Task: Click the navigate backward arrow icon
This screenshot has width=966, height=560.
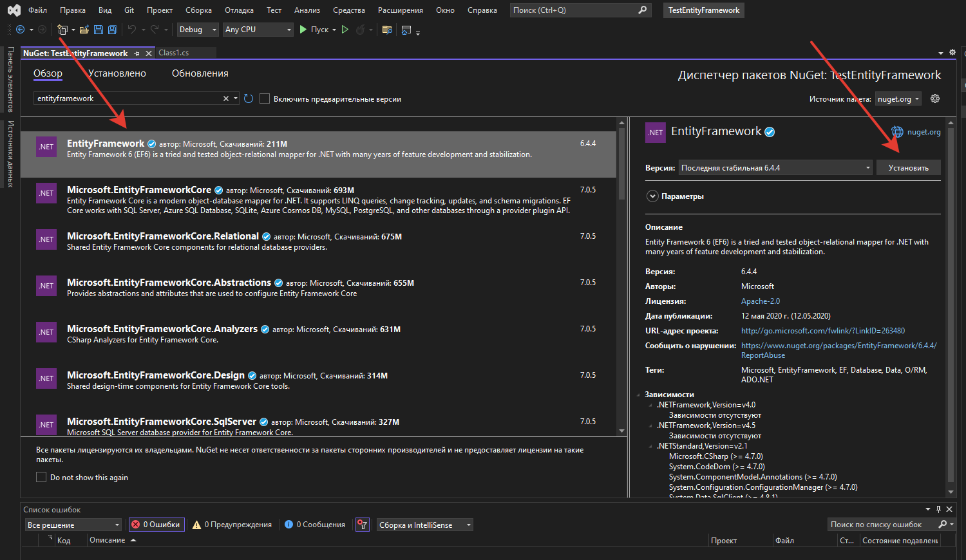Action: click(20, 30)
